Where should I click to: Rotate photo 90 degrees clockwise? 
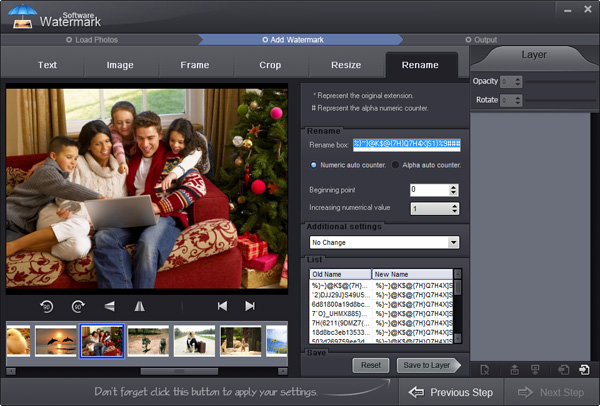coord(78,306)
